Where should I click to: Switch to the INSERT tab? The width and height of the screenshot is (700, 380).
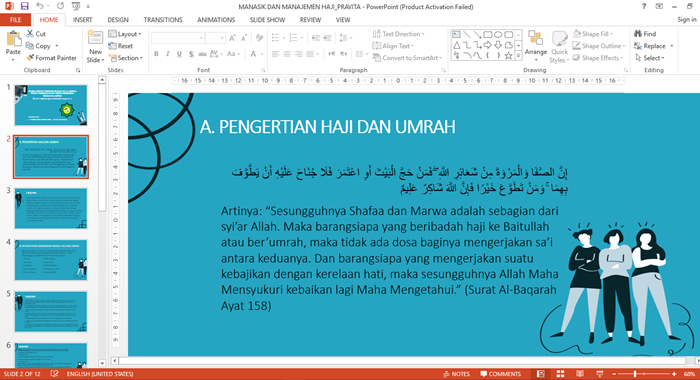[83, 20]
